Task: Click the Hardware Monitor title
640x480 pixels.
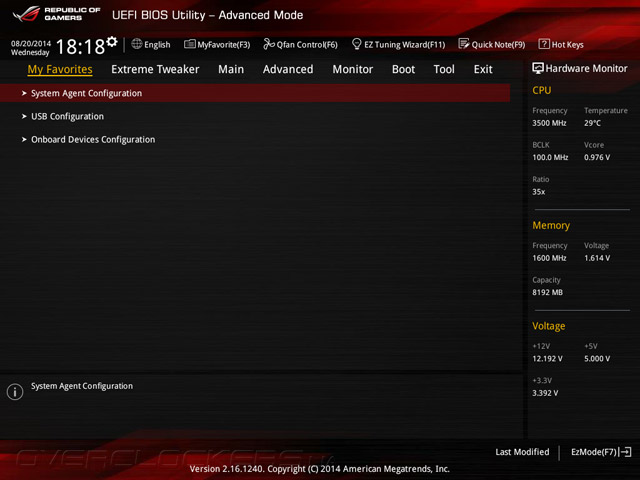Action: coord(587,69)
